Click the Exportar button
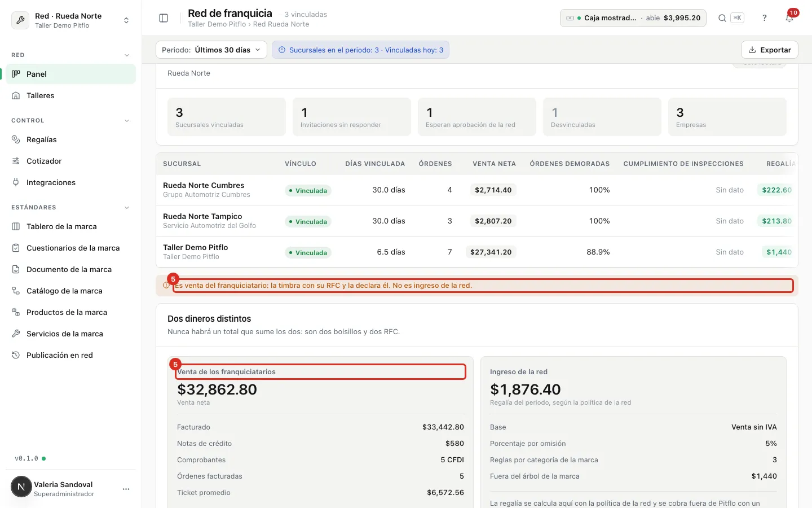Screen dimensions: 812x508 pyautogui.click(x=769, y=50)
